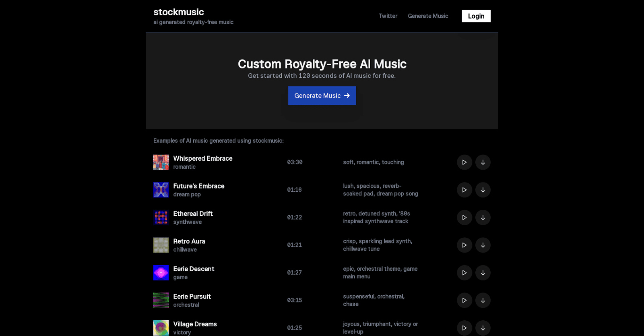
Task: Play the Eerie Descent game theme
Action: tap(464, 273)
